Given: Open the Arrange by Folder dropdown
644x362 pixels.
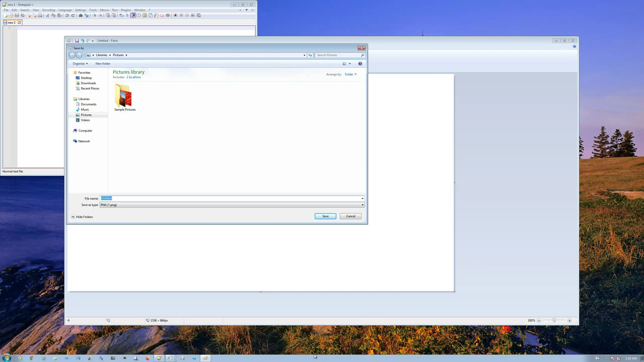Looking at the screenshot, I should [350, 74].
